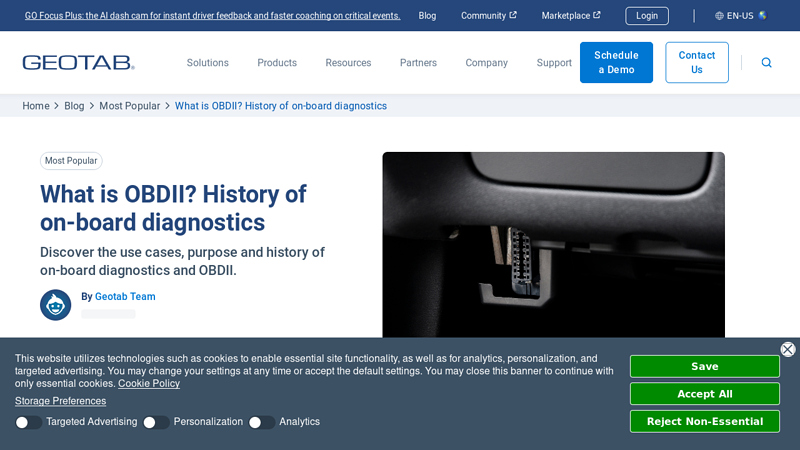Open the Partners menu
Screen dimensions: 800x450
(418, 63)
